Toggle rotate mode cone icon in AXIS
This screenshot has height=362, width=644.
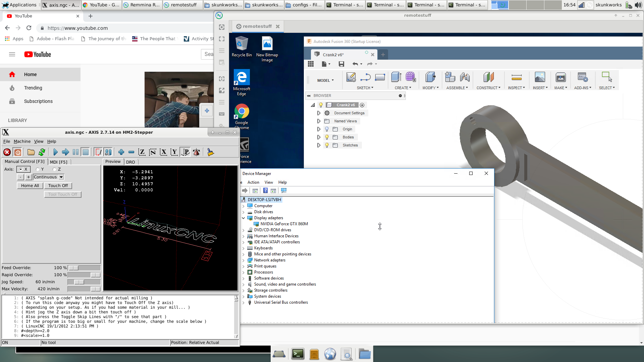(197, 152)
